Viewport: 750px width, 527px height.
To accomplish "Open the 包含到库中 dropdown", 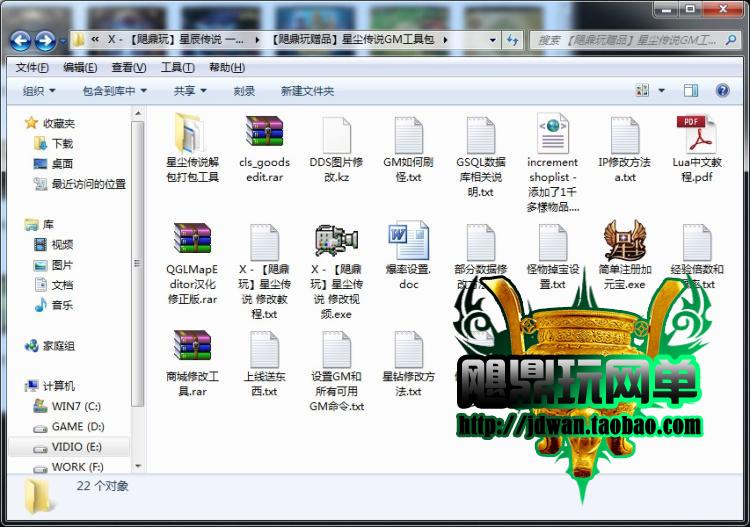I will click(114, 91).
